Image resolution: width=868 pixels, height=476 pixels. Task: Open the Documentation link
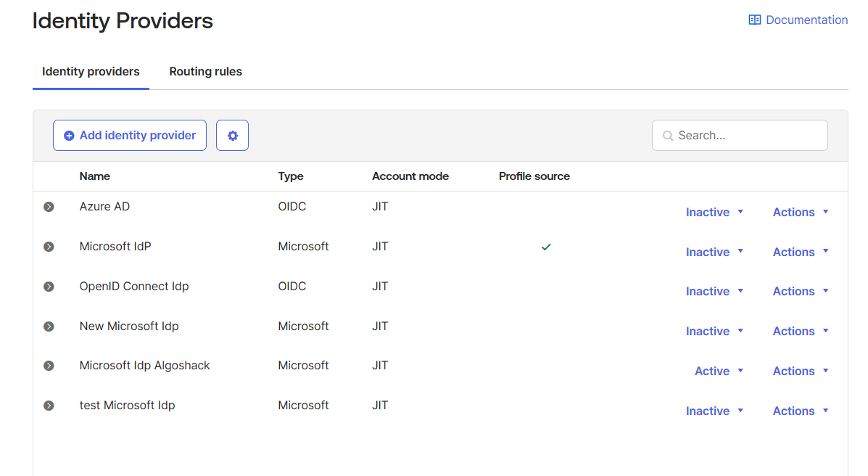[806, 20]
